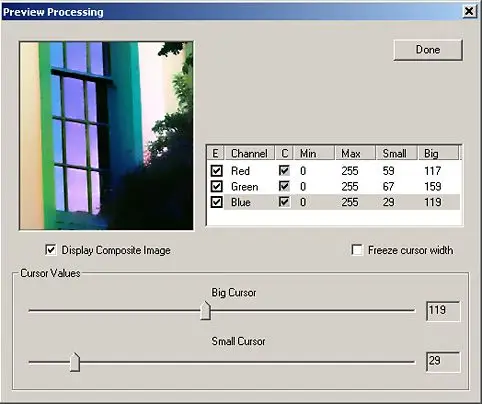Screen dimensions: 482x404
Task: Click the Small Cursor slider thumb
Action: point(75,362)
